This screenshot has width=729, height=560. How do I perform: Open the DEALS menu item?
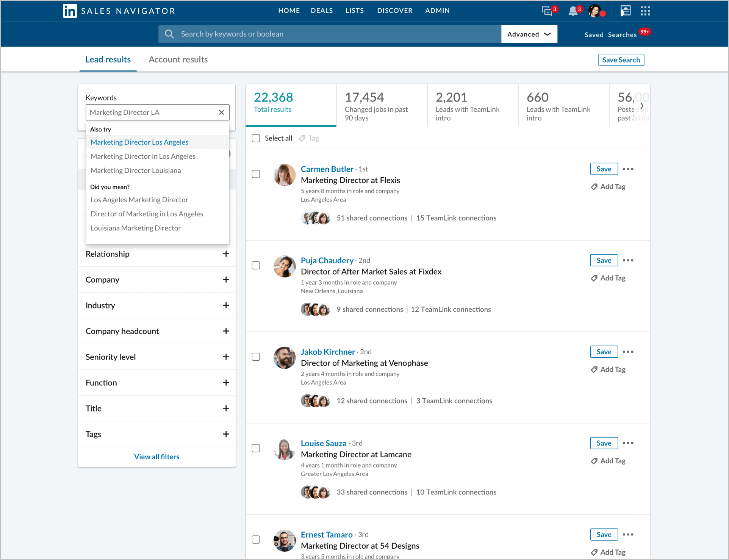click(x=322, y=11)
